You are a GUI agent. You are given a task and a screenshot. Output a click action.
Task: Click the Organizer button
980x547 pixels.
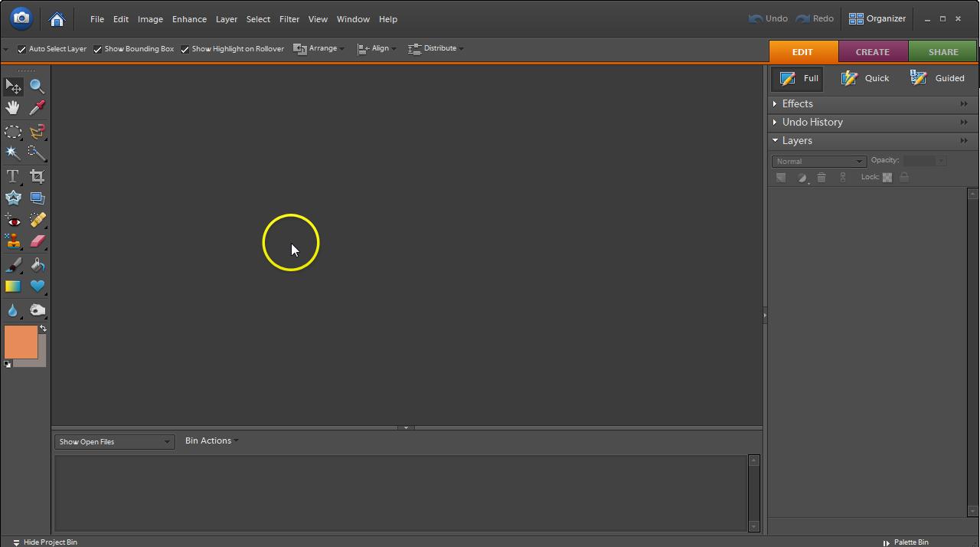[877, 19]
